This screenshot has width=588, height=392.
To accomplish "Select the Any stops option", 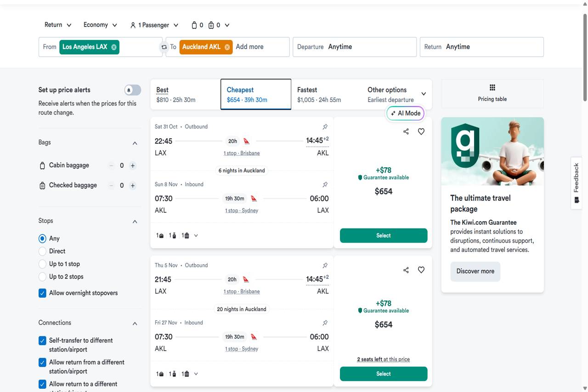I will click(x=42, y=239).
